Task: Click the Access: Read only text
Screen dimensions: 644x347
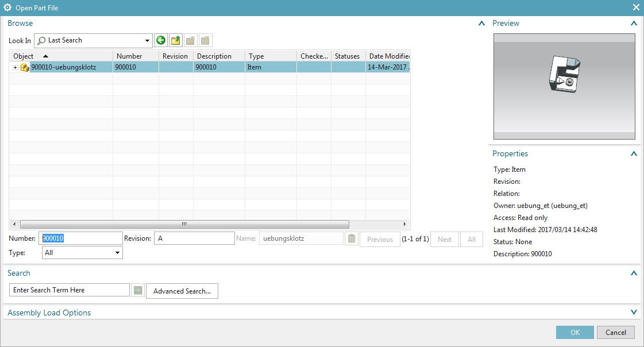Action: click(520, 218)
